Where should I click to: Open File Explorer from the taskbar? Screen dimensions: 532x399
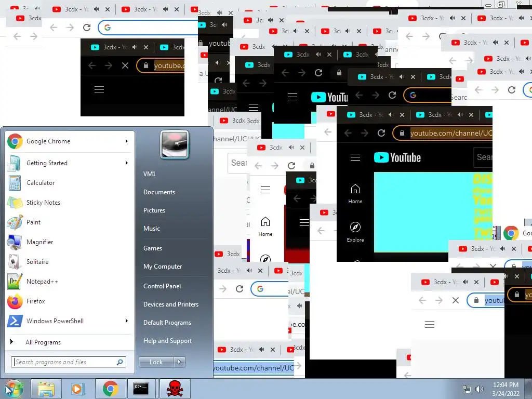click(x=46, y=389)
